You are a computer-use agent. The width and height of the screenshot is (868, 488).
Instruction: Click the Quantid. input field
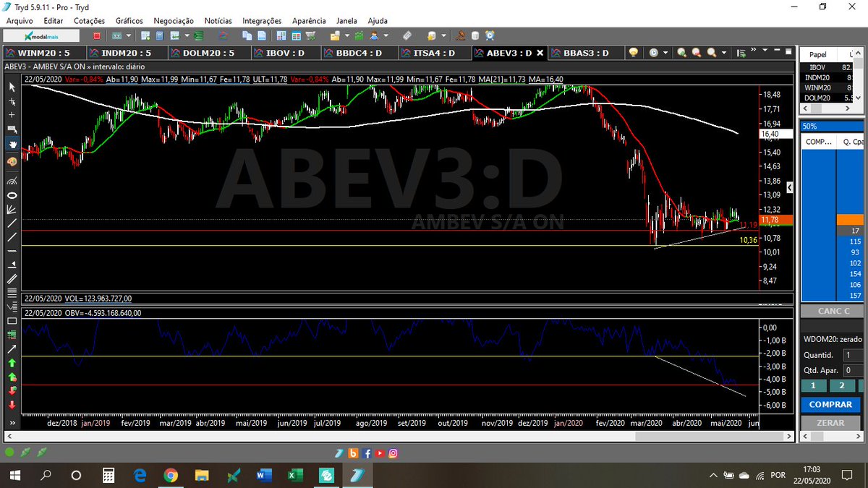(x=854, y=355)
